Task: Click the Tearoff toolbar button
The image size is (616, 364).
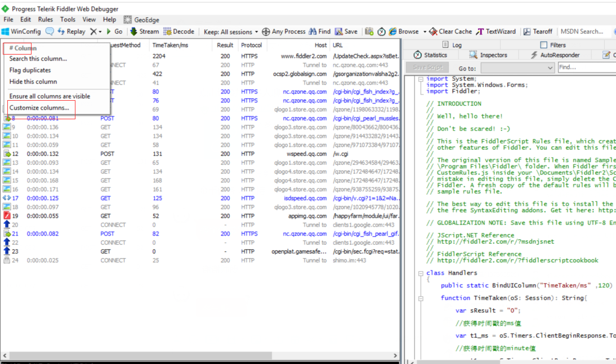Action: point(538,32)
